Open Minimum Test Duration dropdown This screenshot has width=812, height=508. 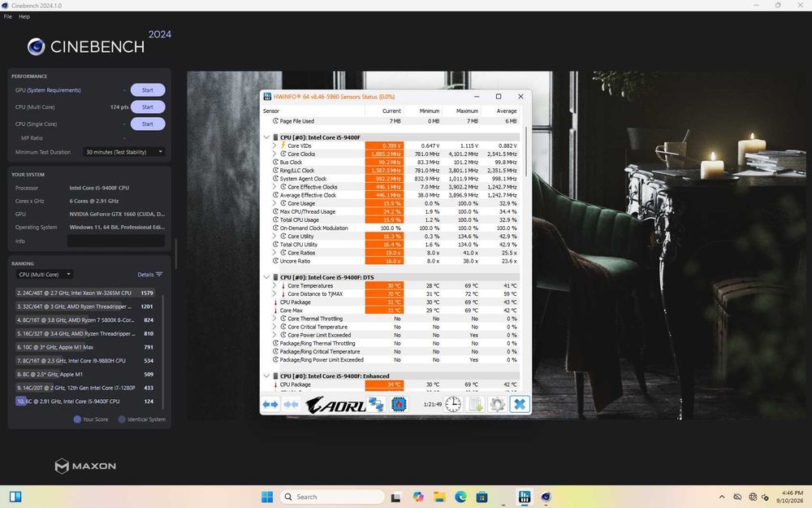click(123, 152)
